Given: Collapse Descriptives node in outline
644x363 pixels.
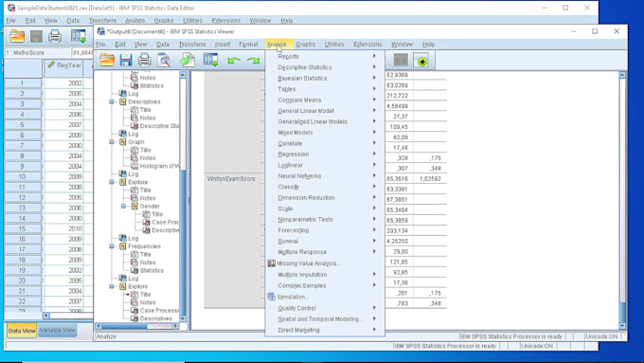Looking at the screenshot, I should tap(112, 101).
